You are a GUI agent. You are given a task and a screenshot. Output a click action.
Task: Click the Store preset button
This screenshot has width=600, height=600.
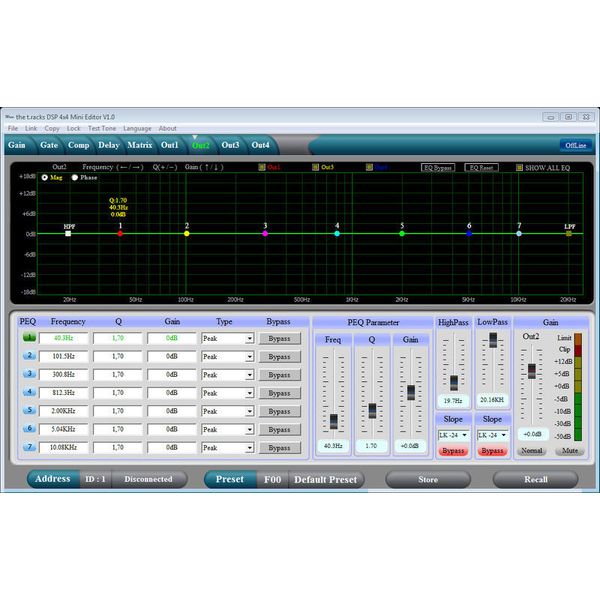tap(428, 479)
